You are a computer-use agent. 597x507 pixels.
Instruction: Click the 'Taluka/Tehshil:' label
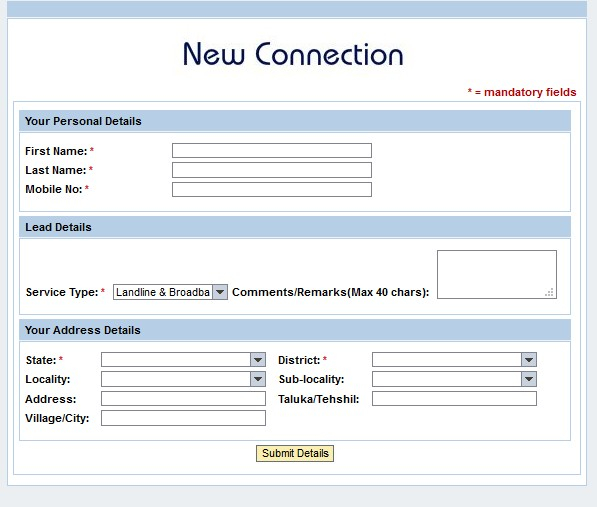coord(318,399)
